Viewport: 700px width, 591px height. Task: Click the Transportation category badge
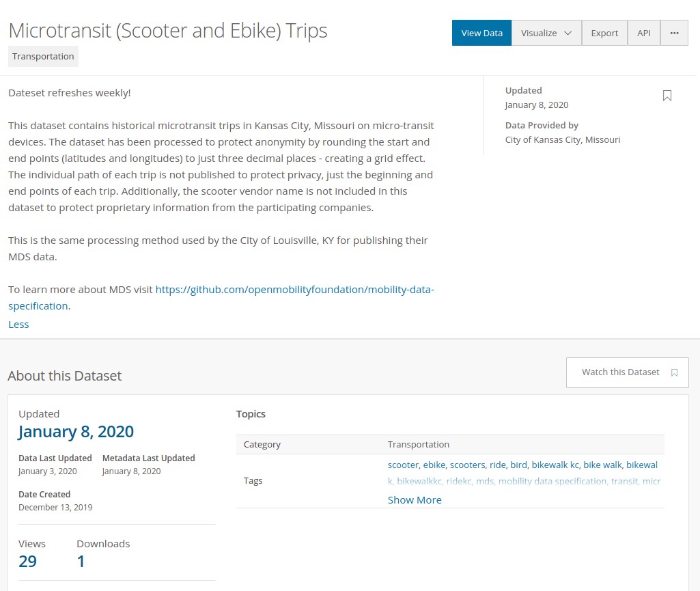43,56
